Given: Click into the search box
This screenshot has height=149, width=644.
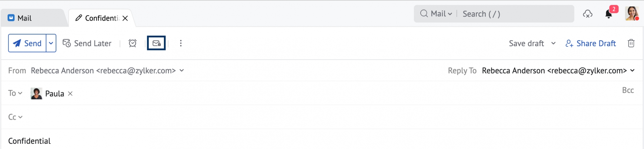Looking at the screenshot, I should 515,14.
